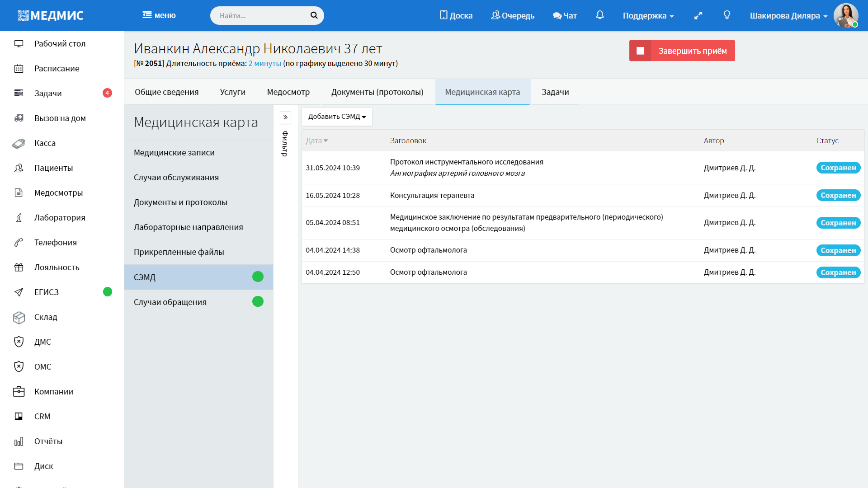Open Лаборатория in the sidebar

(x=59, y=218)
